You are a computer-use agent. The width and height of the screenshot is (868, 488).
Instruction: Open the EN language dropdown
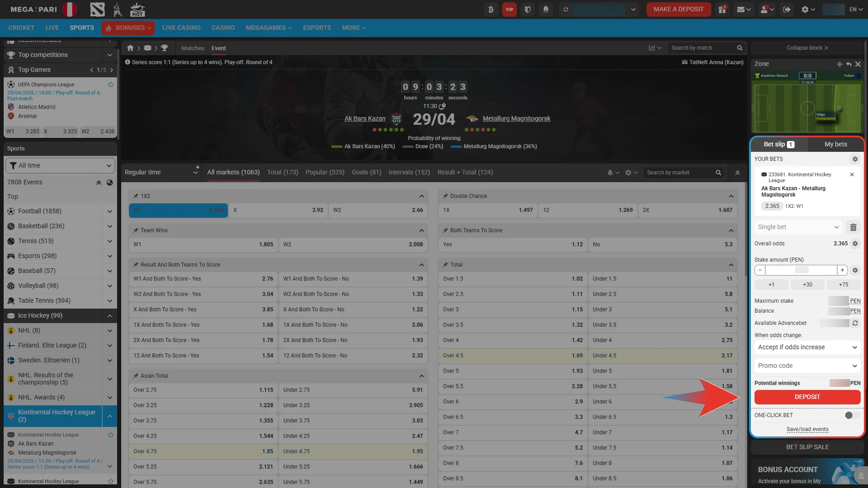pos(856,9)
